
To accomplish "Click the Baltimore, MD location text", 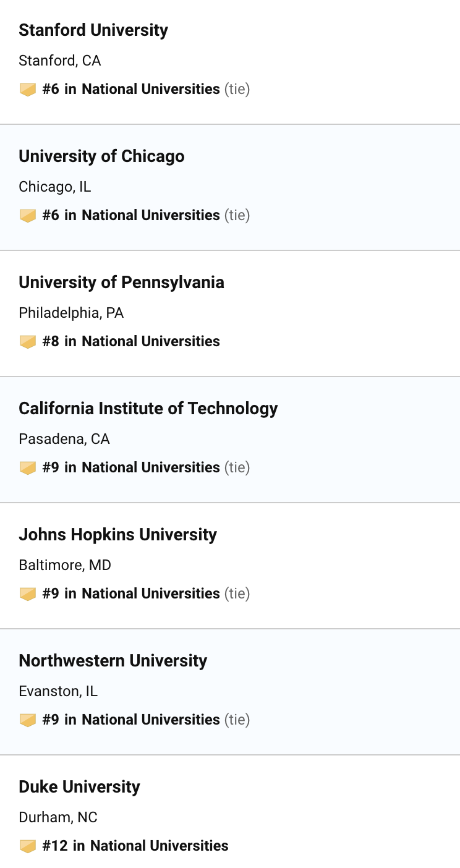I will pyautogui.click(x=65, y=565).
